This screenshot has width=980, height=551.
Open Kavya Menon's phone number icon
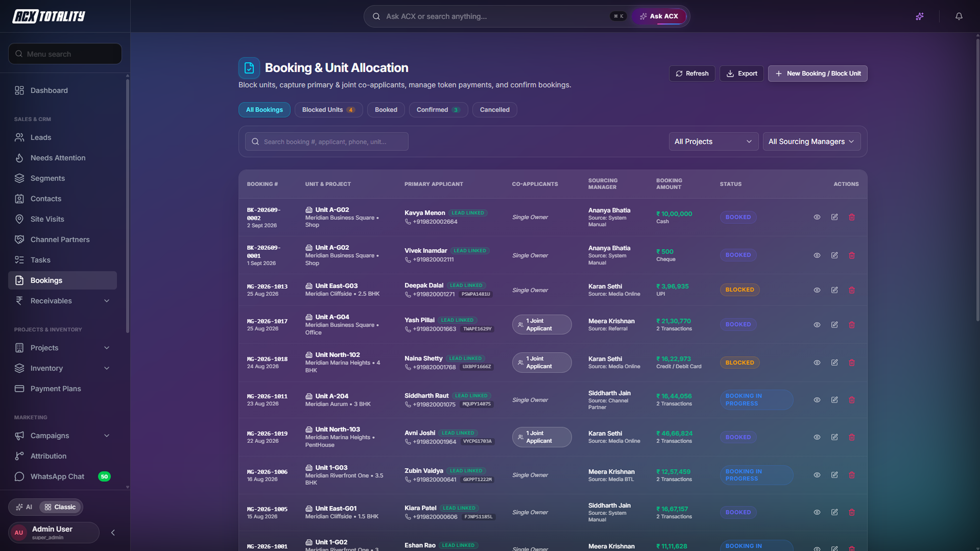coord(408,222)
